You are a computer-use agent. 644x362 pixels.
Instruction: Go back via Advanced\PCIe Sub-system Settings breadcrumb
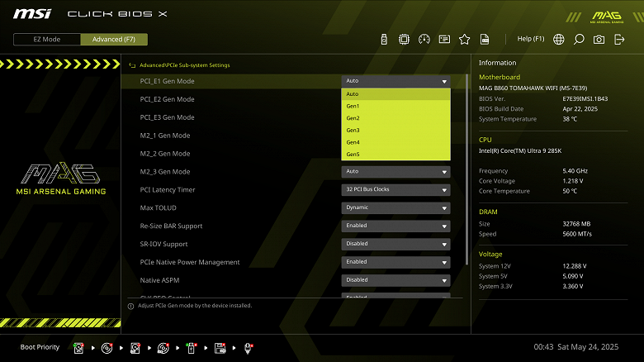tap(184, 64)
